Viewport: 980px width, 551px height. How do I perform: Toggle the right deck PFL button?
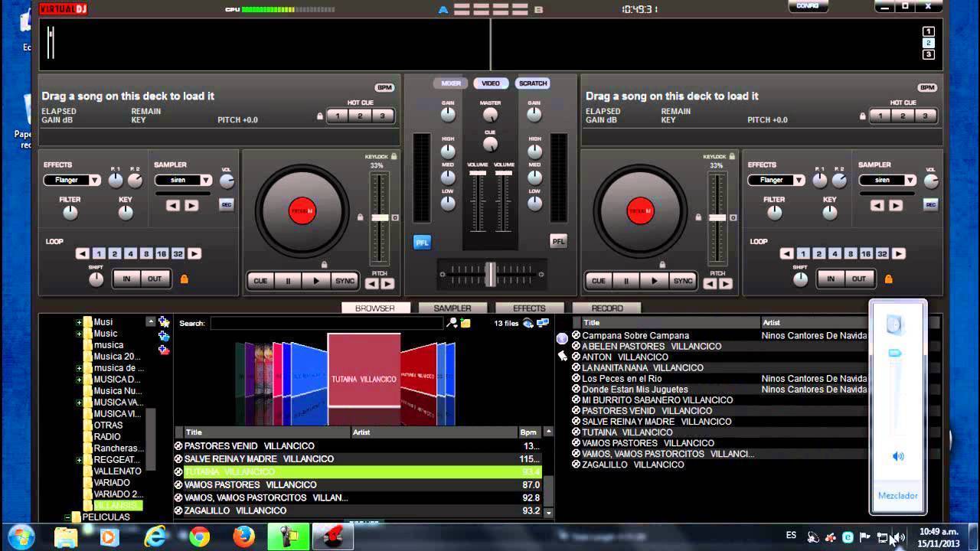pos(558,242)
